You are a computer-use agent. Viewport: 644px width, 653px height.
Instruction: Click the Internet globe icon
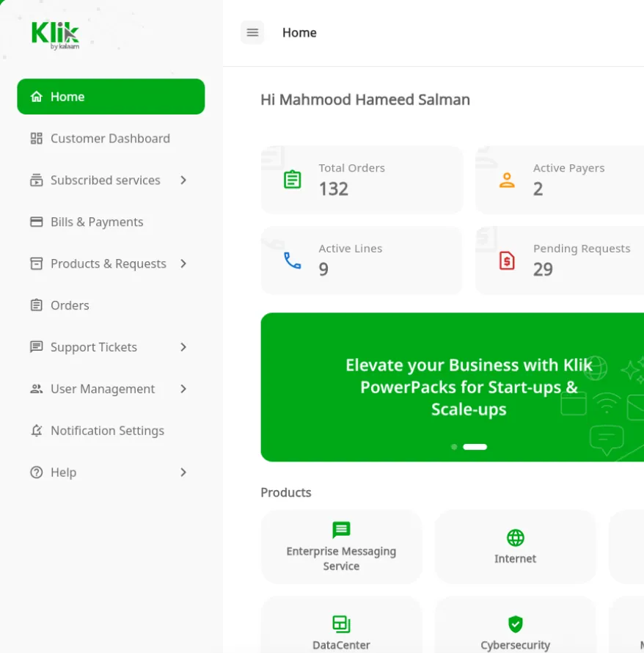(x=516, y=538)
